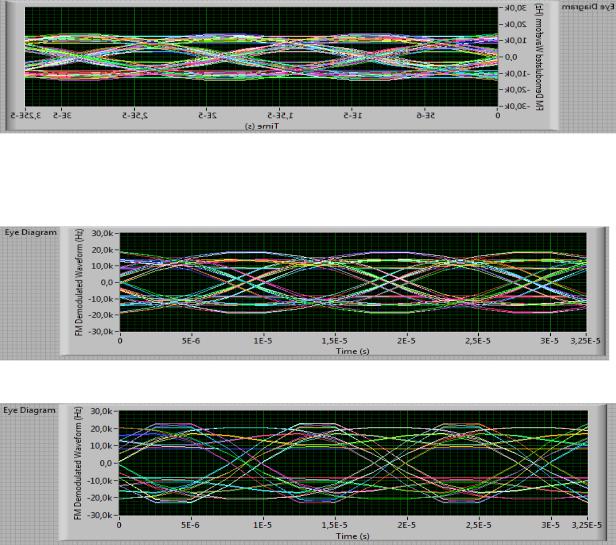Click the bottom graph's 0 x-axis start value
This screenshot has height=545, width=616.
(x=119, y=525)
